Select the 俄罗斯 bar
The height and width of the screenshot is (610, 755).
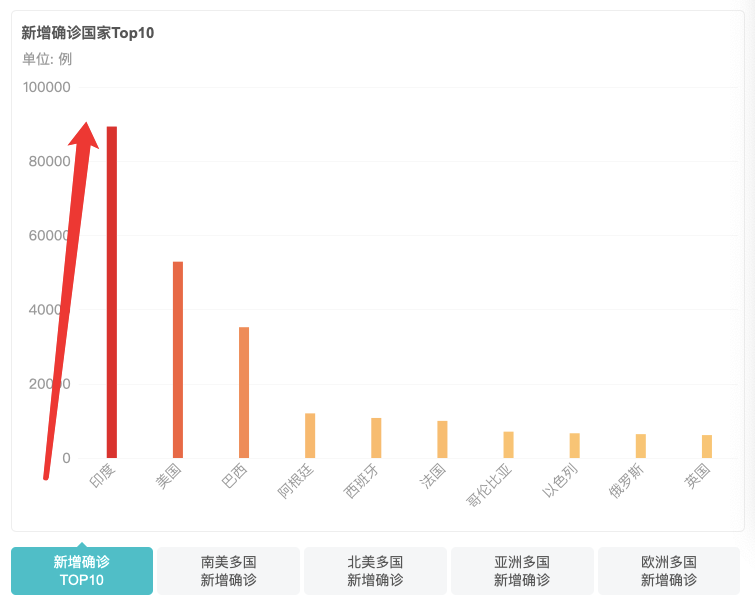641,446
